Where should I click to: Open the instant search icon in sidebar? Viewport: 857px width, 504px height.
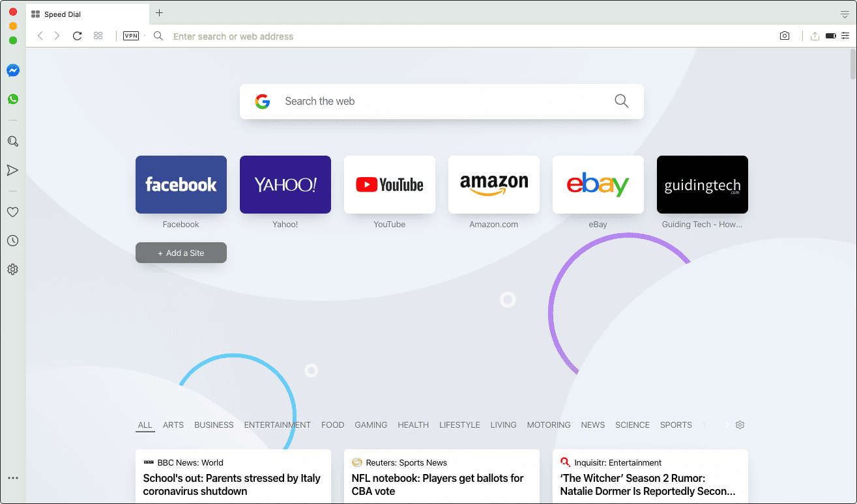12,141
